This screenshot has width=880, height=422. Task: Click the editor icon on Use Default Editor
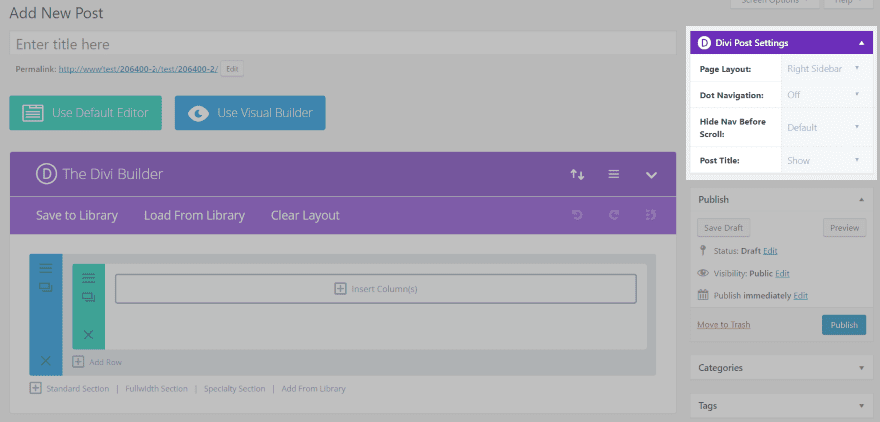click(33, 113)
